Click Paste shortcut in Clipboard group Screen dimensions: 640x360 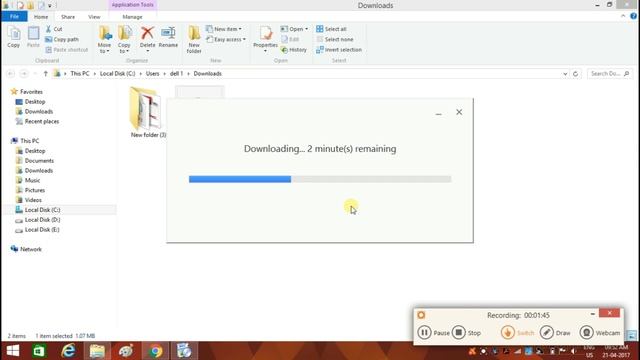(x=67, y=49)
